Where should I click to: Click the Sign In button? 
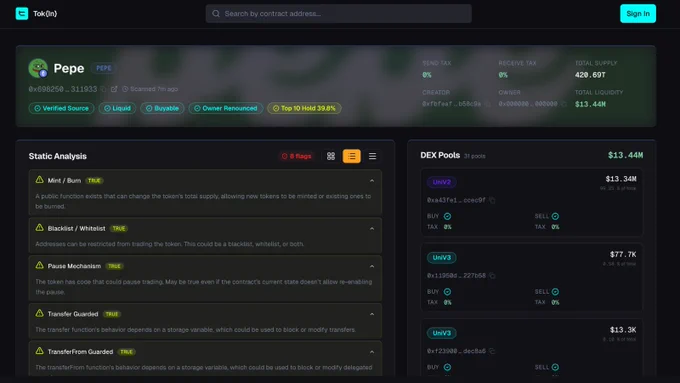638,13
